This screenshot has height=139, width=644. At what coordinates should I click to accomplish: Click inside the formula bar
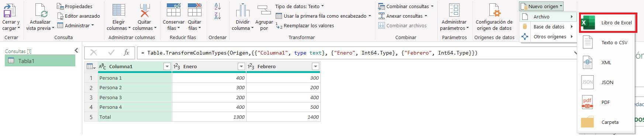coord(356,53)
